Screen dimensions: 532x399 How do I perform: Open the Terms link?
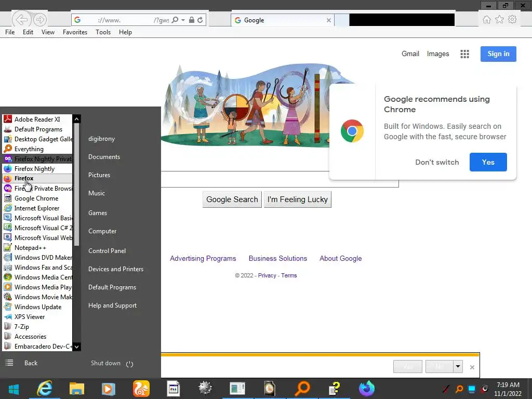[x=289, y=275]
